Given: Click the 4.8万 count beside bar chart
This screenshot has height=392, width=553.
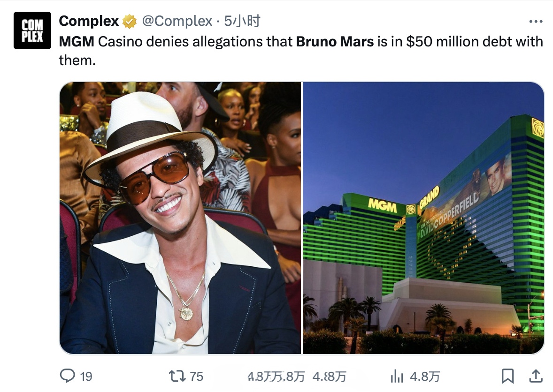Looking at the screenshot, I should 425,377.
